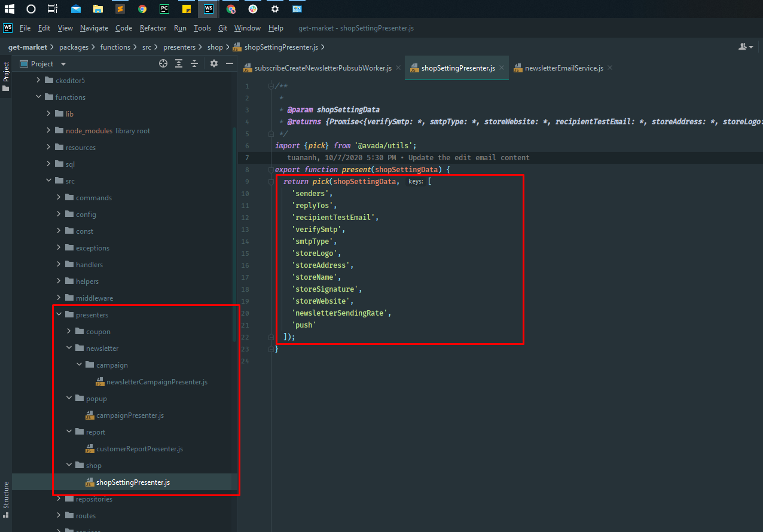Expand the node_modules folder
The height and width of the screenshot is (532, 763).
pyautogui.click(x=50, y=131)
